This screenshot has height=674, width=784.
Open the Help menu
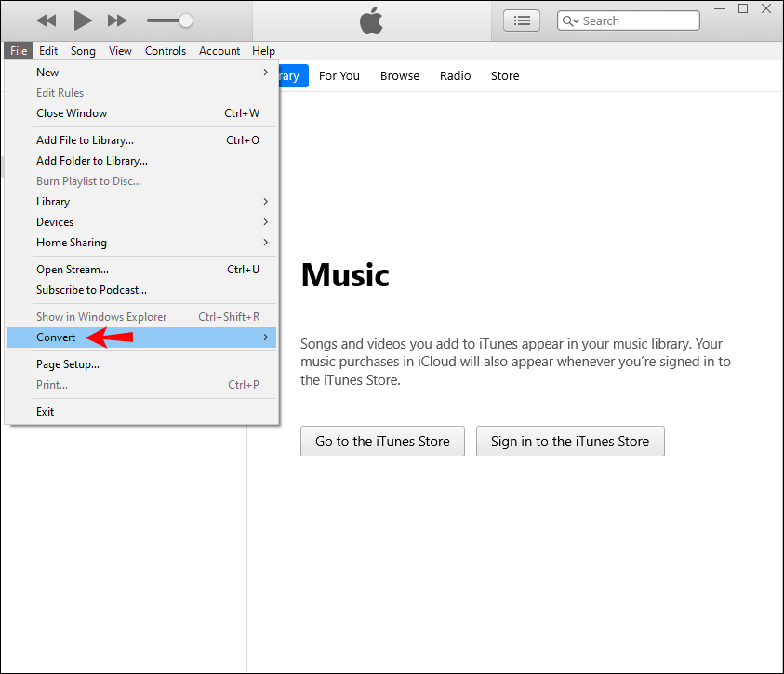[x=263, y=51]
